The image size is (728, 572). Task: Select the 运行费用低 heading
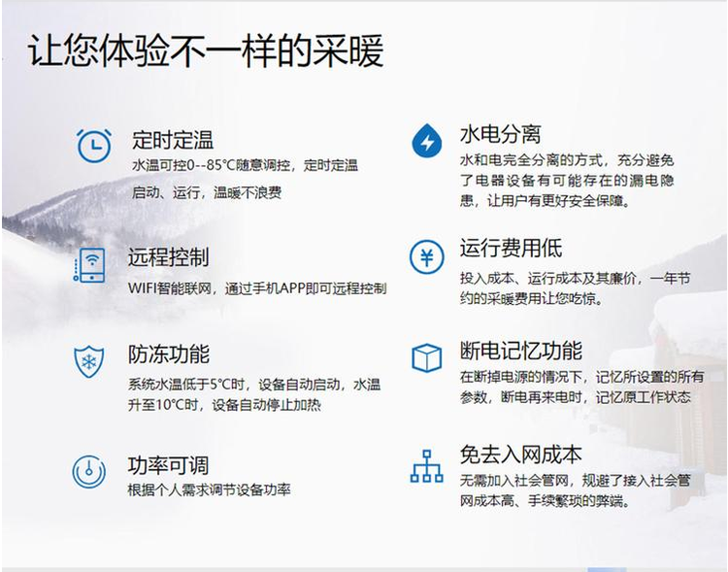(511, 248)
